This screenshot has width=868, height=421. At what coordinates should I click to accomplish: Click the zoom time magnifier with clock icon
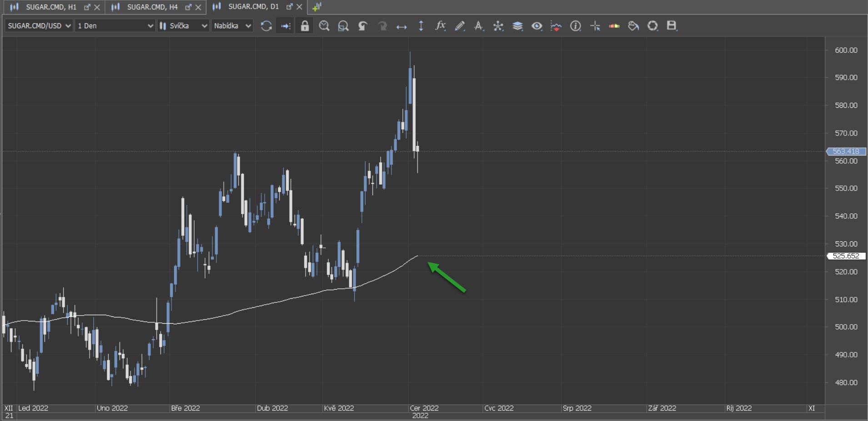coord(324,26)
